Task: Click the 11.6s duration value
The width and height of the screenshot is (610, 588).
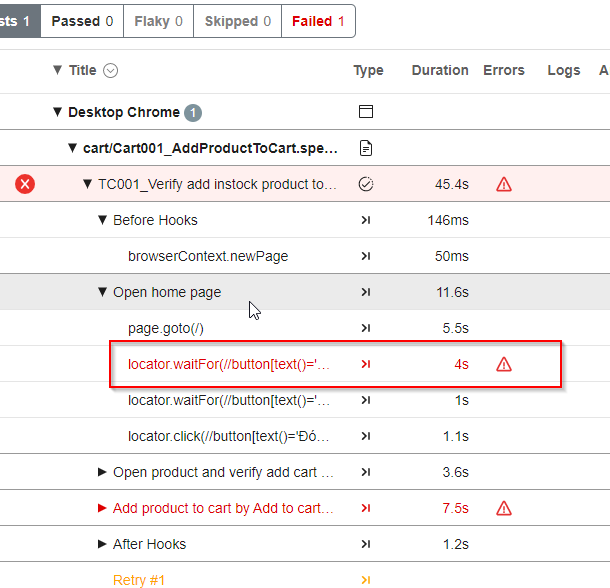Action: (452, 292)
